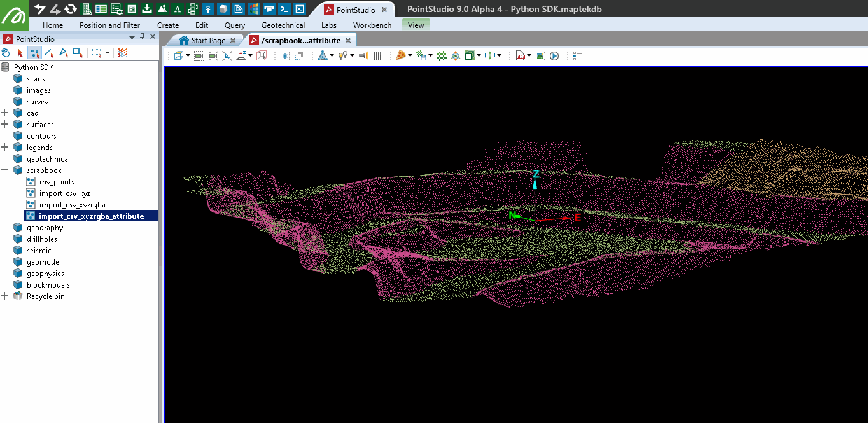The image size is (868, 423).
Task: Click the PDF export icon
Action: click(x=520, y=56)
